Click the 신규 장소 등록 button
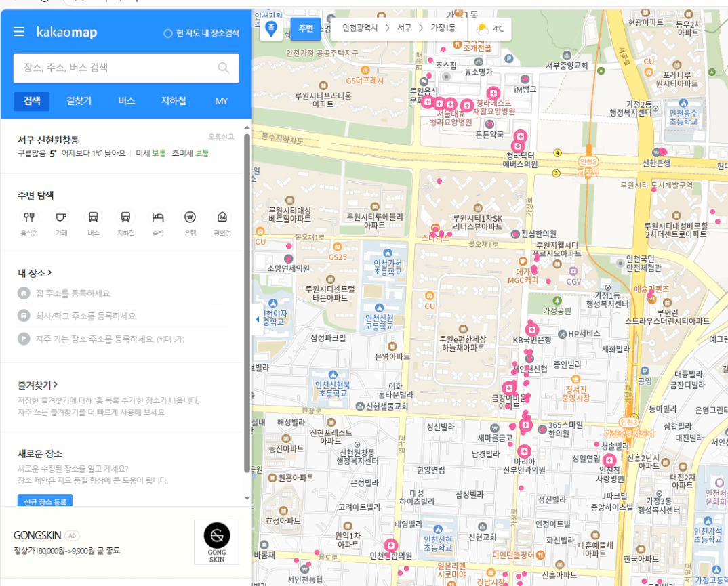The width and height of the screenshot is (728, 586). click(45, 500)
